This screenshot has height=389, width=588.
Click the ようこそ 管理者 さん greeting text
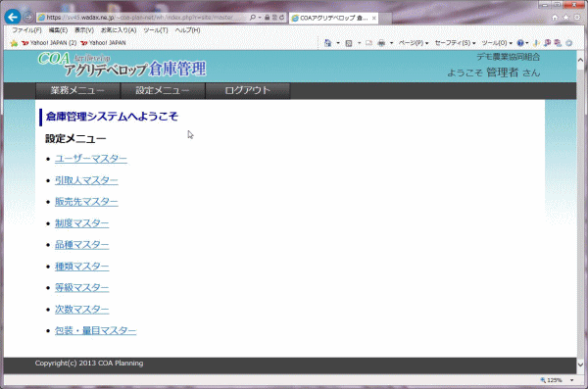pos(494,73)
